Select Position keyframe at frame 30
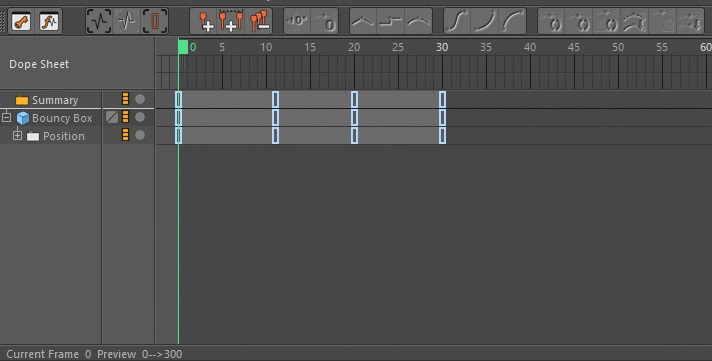The width and height of the screenshot is (712, 361). point(442,136)
